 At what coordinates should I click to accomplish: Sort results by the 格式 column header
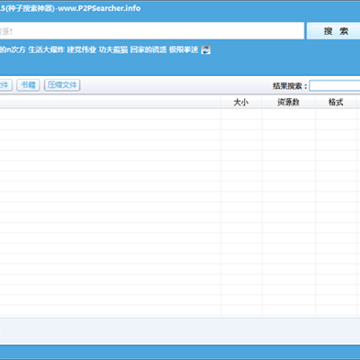pyautogui.click(x=336, y=102)
